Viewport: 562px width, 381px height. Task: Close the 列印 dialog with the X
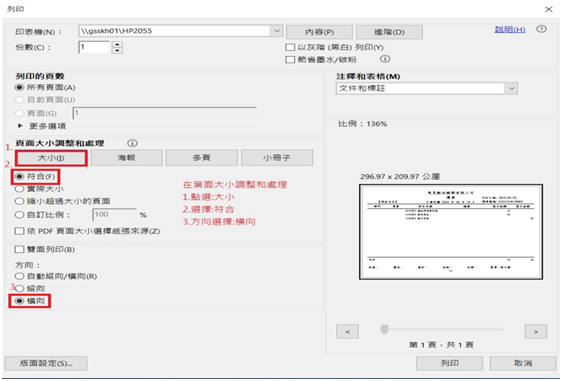(x=548, y=9)
